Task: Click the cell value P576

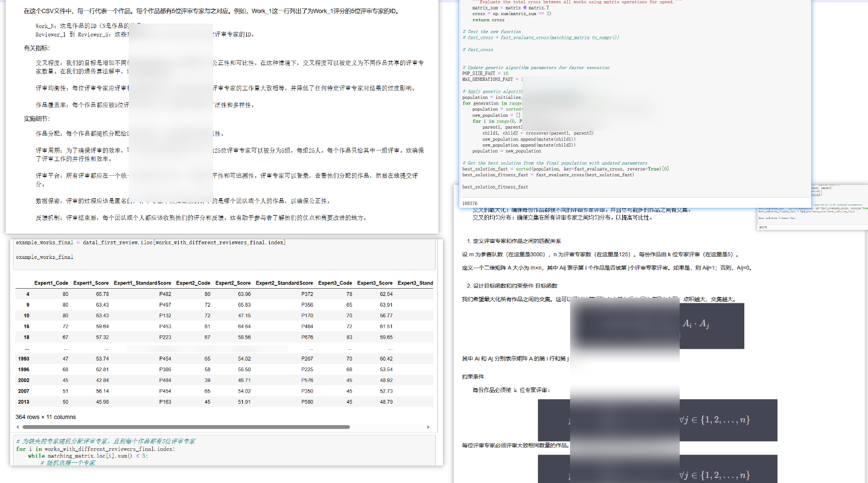Action: pos(307,380)
